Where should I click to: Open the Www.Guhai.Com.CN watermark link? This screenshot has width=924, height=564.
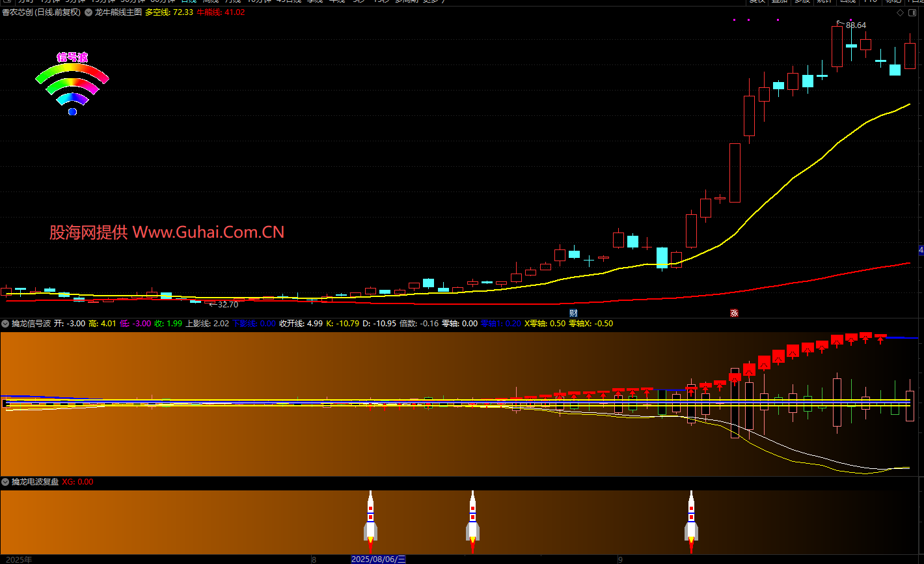tap(167, 233)
